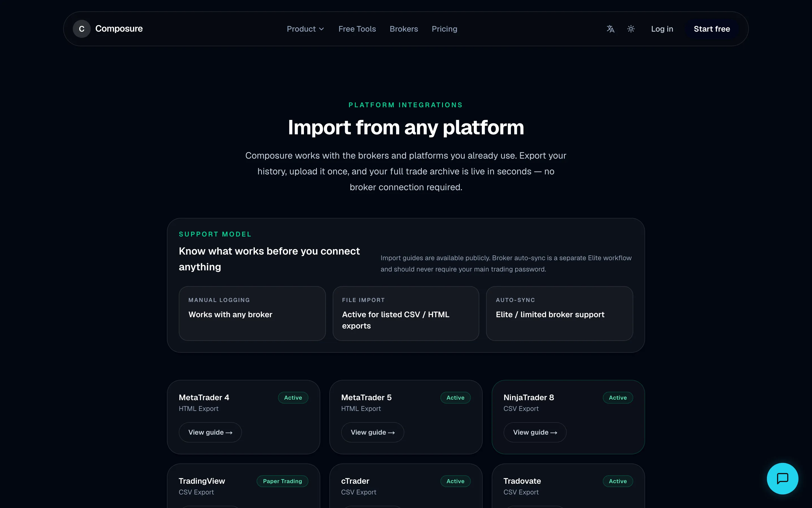Click 'CSV Export' under cTrader
This screenshot has height=508, width=812.
(359, 492)
